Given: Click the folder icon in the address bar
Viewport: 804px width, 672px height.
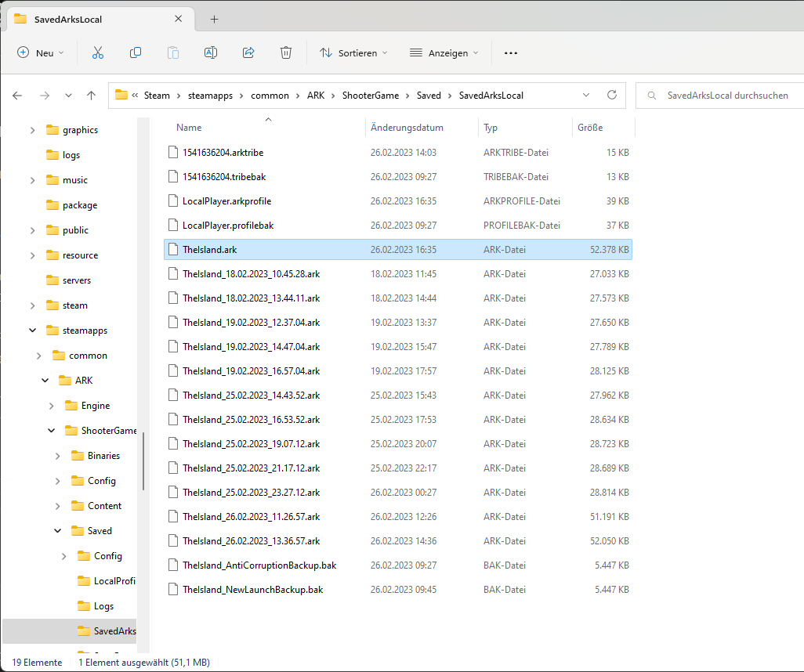Looking at the screenshot, I should coord(121,95).
